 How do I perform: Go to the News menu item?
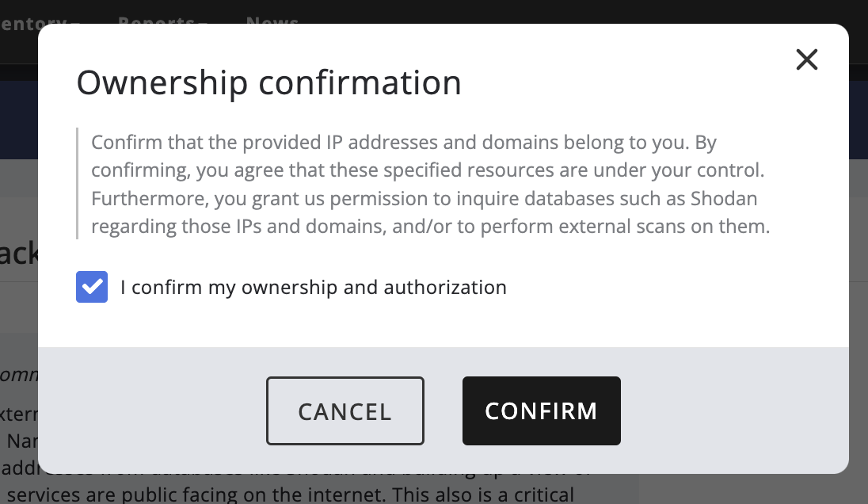tap(272, 19)
